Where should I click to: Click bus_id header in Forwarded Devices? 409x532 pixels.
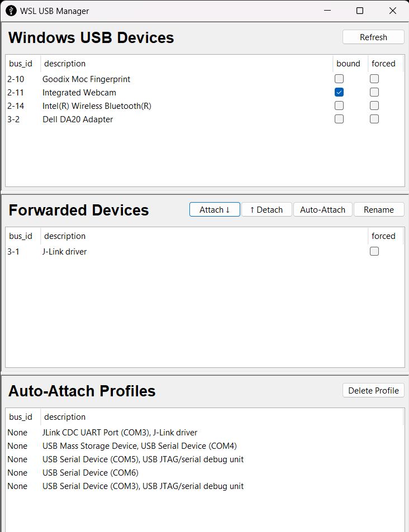click(23, 236)
